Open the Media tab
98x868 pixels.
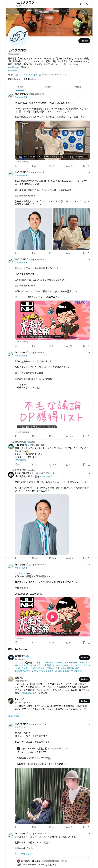(78, 87)
